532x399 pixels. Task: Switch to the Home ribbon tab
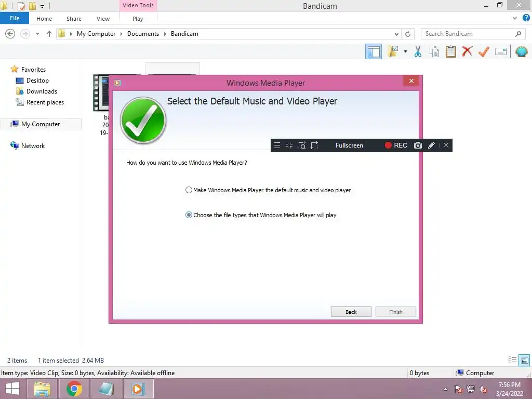[44, 19]
